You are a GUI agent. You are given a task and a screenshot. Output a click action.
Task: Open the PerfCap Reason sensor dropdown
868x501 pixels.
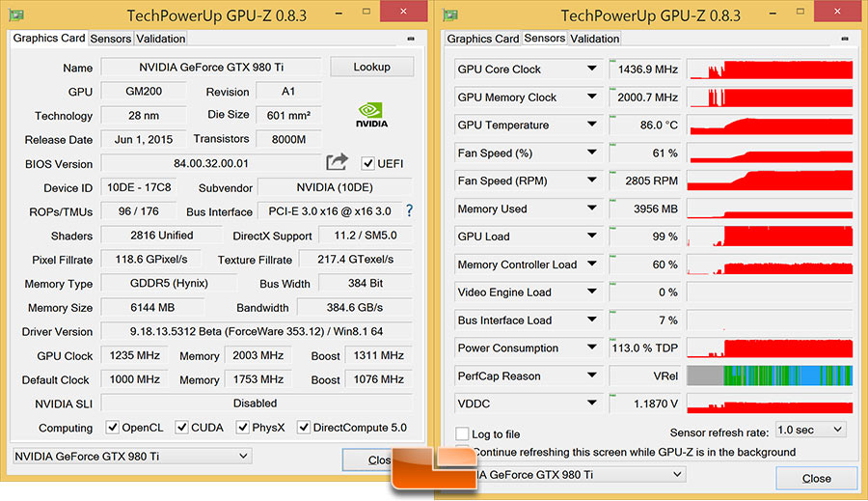pyautogui.click(x=592, y=376)
